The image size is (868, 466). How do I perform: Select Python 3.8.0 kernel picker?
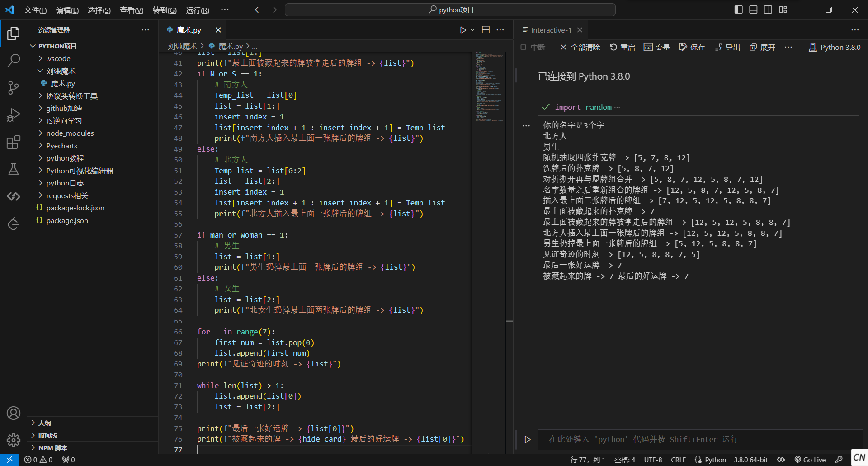[x=835, y=47]
